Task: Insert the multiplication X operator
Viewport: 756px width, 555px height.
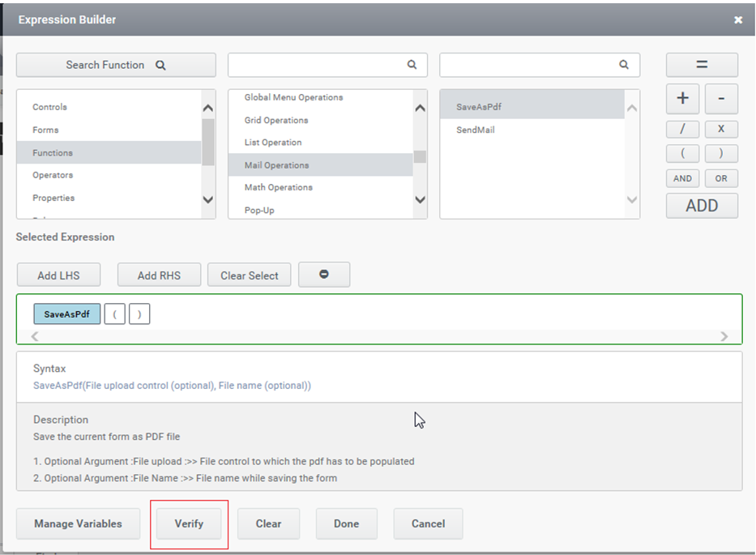Action: [x=721, y=129]
